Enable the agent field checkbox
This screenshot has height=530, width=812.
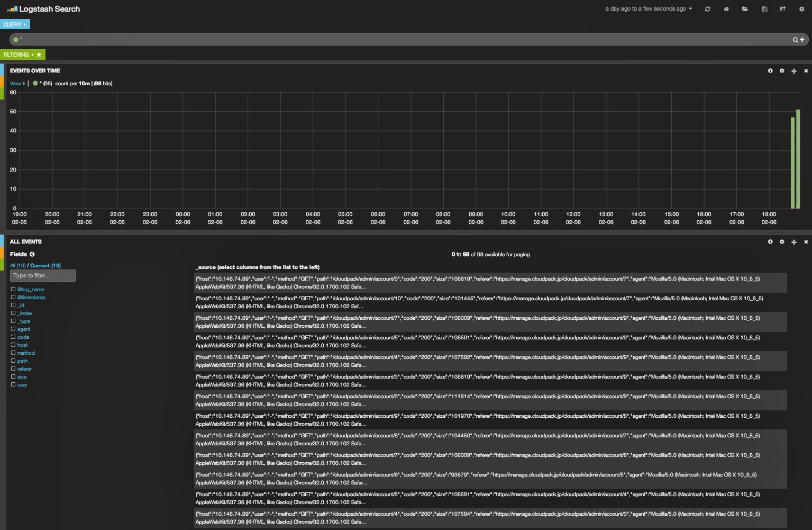[13, 329]
